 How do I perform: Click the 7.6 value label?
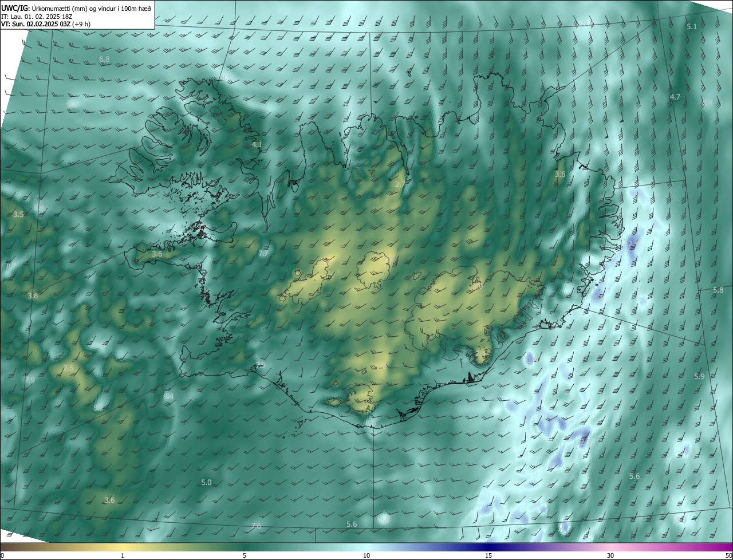(x=256, y=526)
